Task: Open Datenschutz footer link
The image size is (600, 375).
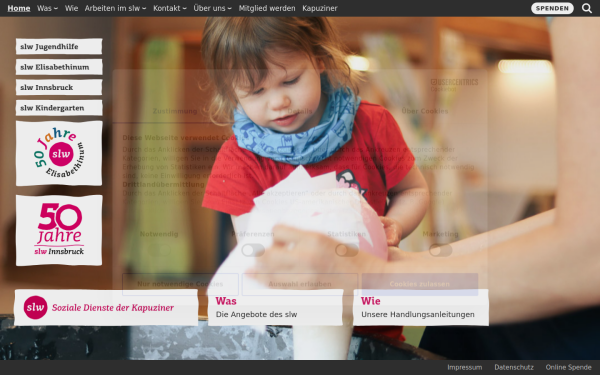Action: coord(514,367)
